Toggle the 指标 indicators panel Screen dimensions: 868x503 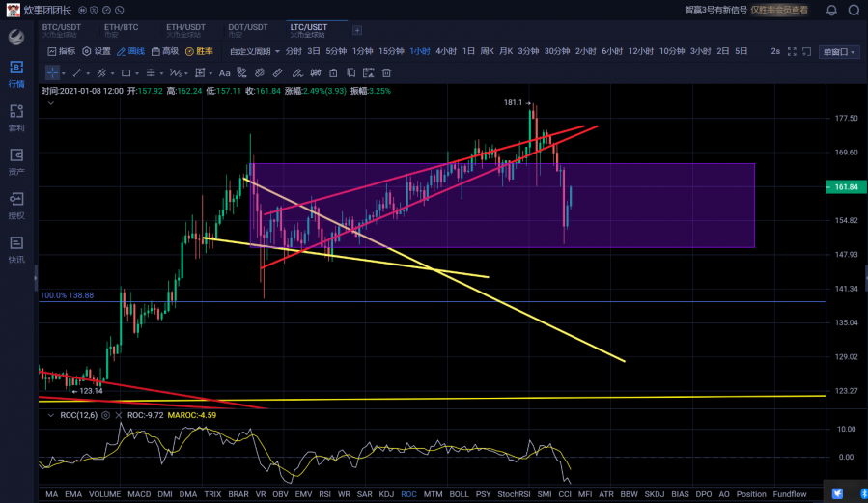pos(61,51)
